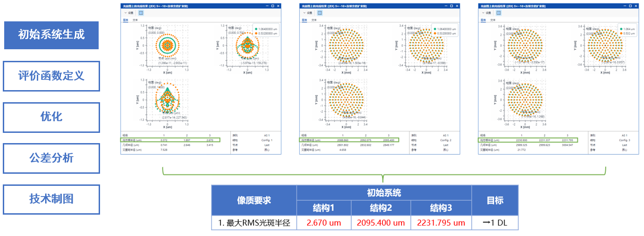Select the 技术制图 step button
Screen dimensions: 644x236
pos(51,199)
